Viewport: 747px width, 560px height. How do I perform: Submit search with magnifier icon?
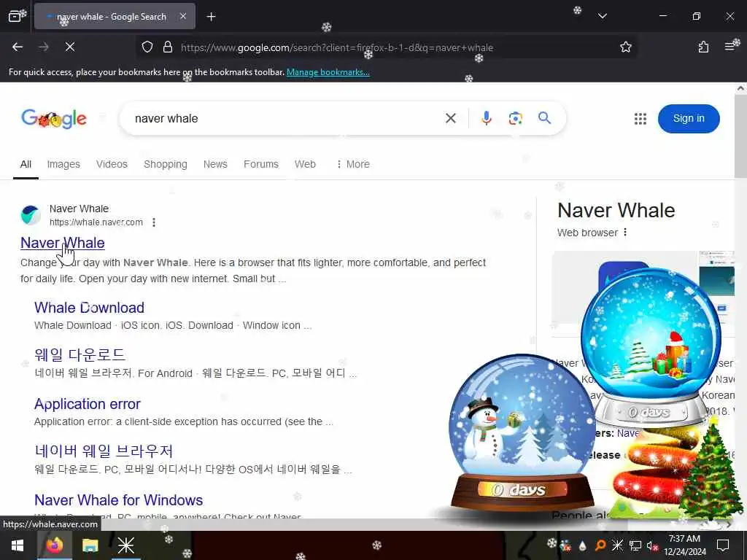pyautogui.click(x=544, y=117)
